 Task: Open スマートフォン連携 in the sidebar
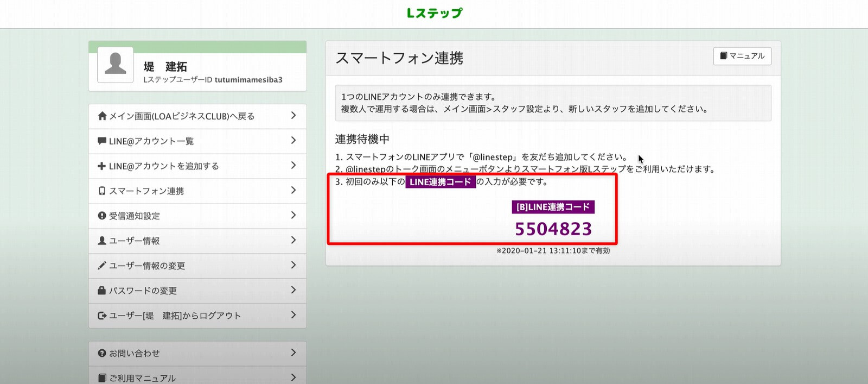197,191
